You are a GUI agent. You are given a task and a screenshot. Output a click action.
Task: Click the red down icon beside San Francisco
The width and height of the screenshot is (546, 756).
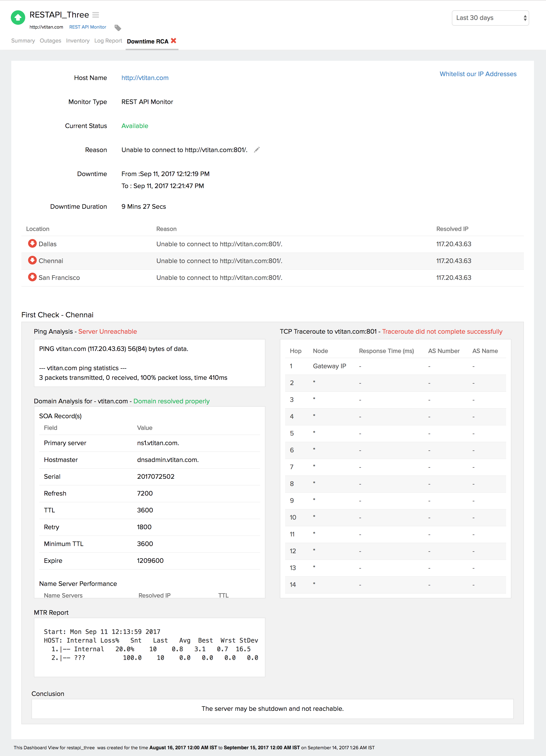[x=32, y=277]
